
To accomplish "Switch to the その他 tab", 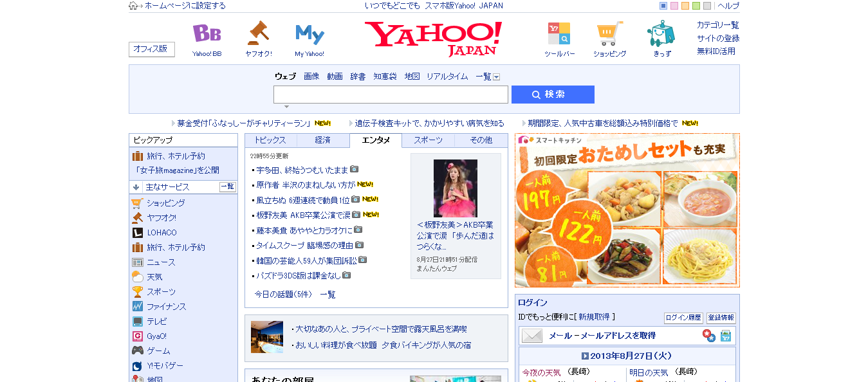I will pyautogui.click(x=481, y=140).
